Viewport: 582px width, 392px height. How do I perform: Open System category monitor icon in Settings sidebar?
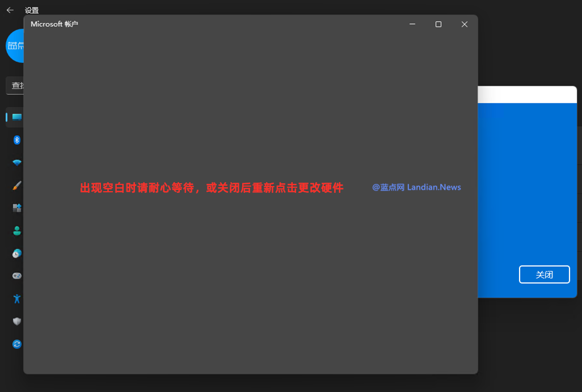[16, 117]
